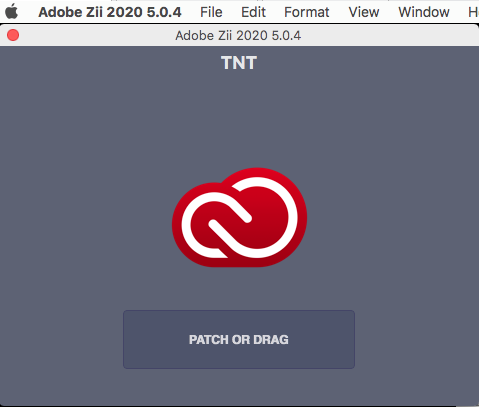Open the View menu
Screen dimensions: 479x407
click(x=364, y=12)
